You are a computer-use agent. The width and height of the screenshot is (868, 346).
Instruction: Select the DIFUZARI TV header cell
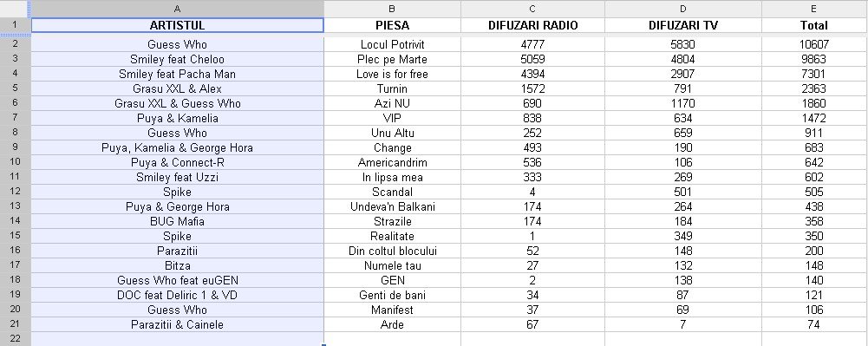click(683, 25)
